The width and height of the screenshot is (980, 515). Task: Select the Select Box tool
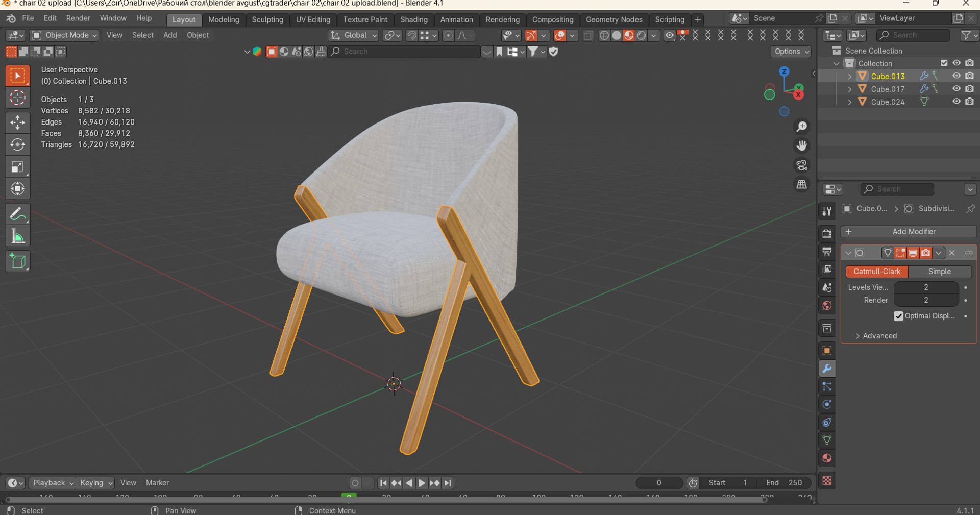[x=18, y=76]
